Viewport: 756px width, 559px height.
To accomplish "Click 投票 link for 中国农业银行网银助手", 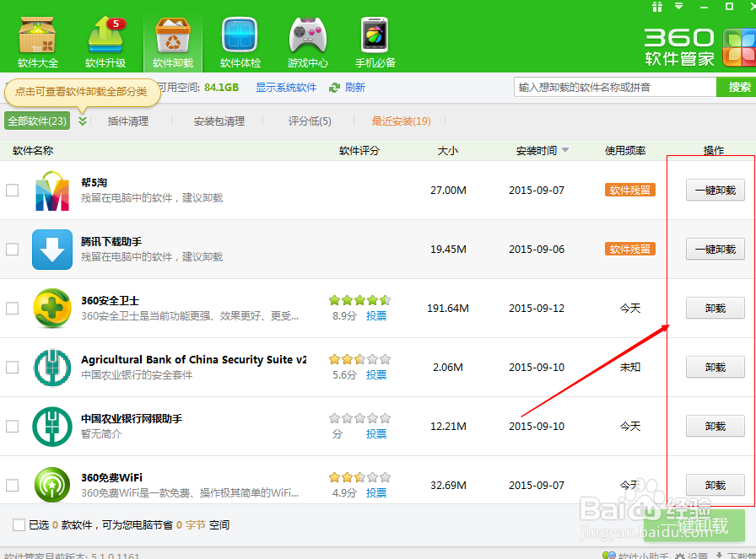I will point(376,433).
